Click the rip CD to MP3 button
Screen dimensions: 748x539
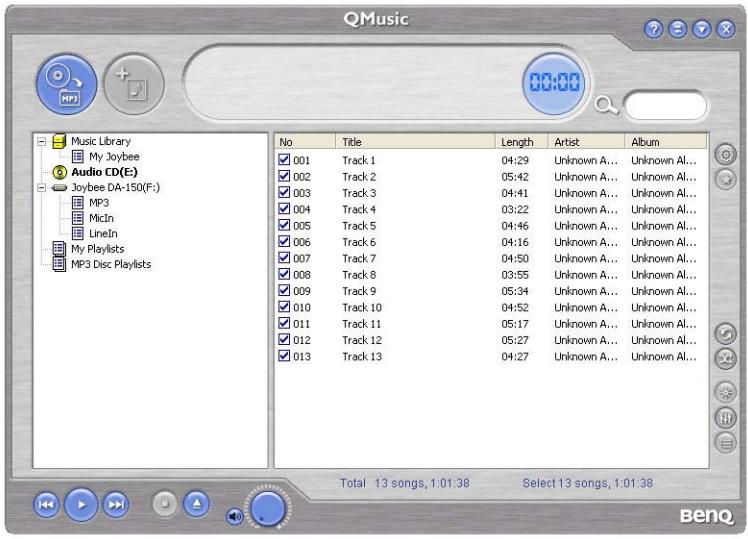[67, 84]
